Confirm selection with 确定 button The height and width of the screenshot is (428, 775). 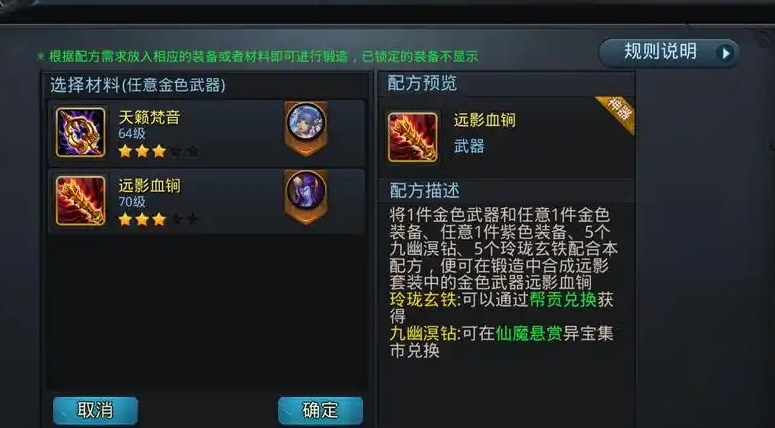tap(320, 410)
